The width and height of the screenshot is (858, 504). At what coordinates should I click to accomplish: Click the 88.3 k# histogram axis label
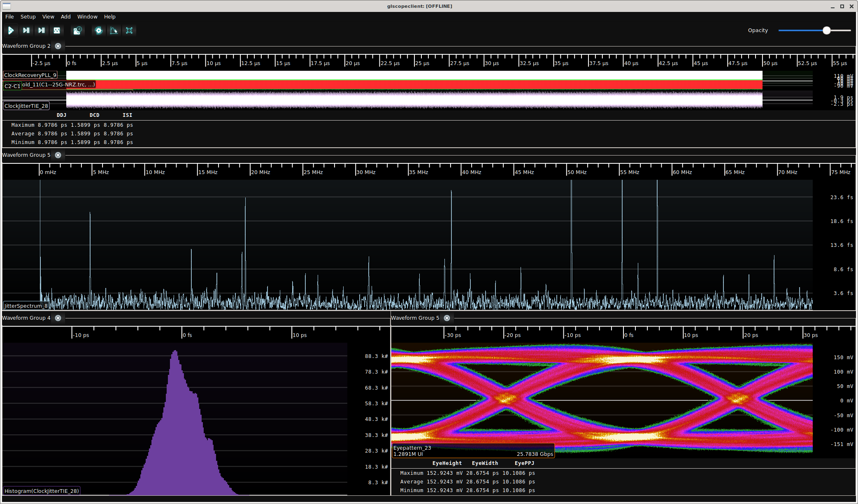click(x=376, y=356)
